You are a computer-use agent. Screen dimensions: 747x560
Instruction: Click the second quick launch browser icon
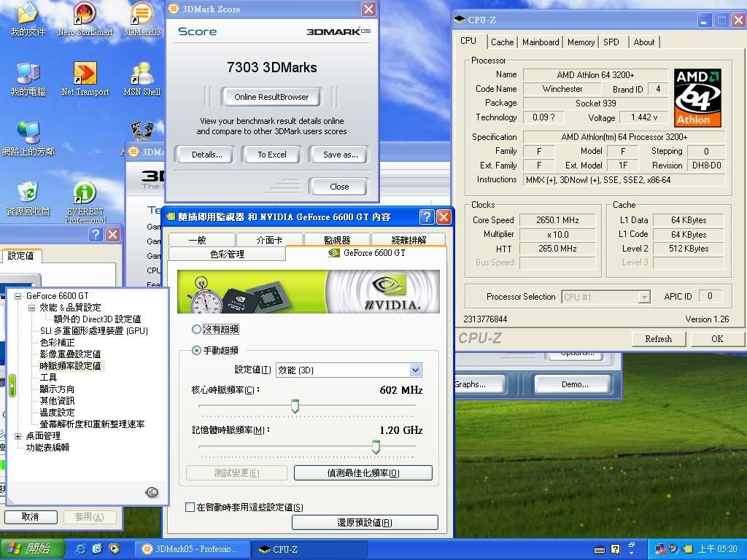[x=97, y=549]
